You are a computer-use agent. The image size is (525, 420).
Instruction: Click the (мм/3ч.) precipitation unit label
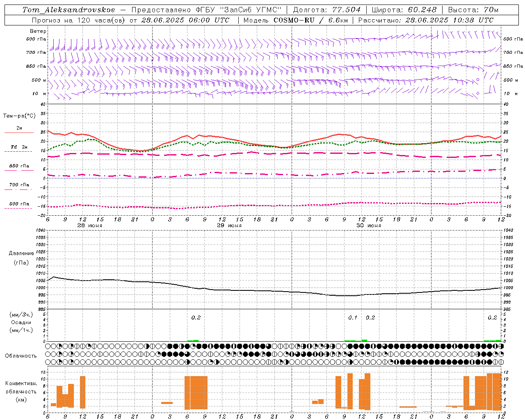[21, 315]
